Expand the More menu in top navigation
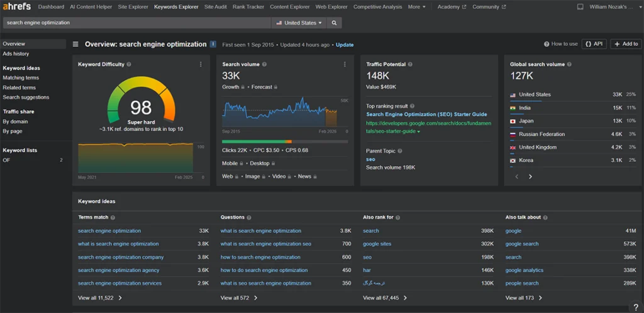 pyautogui.click(x=416, y=7)
